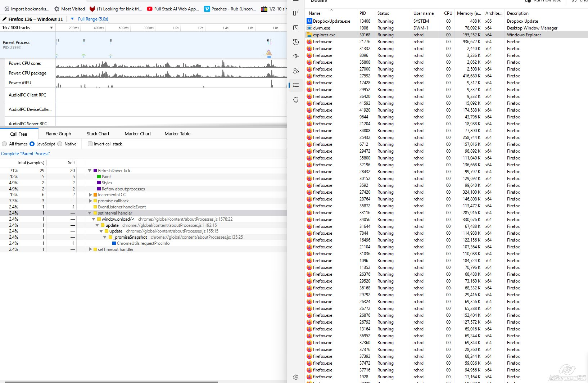Click the explorer.exe folder icon
Image resolution: width=588 pixels, height=383 pixels.
click(x=309, y=35)
